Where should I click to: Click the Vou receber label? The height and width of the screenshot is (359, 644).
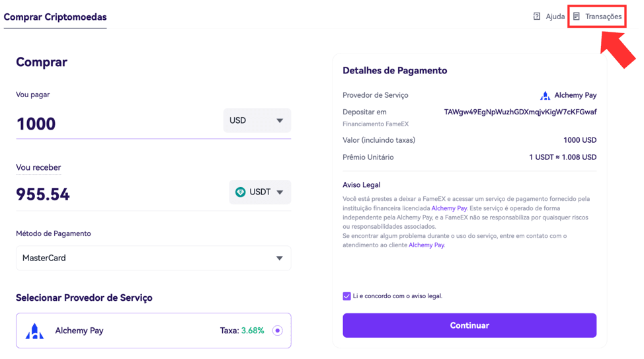(x=38, y=167)
